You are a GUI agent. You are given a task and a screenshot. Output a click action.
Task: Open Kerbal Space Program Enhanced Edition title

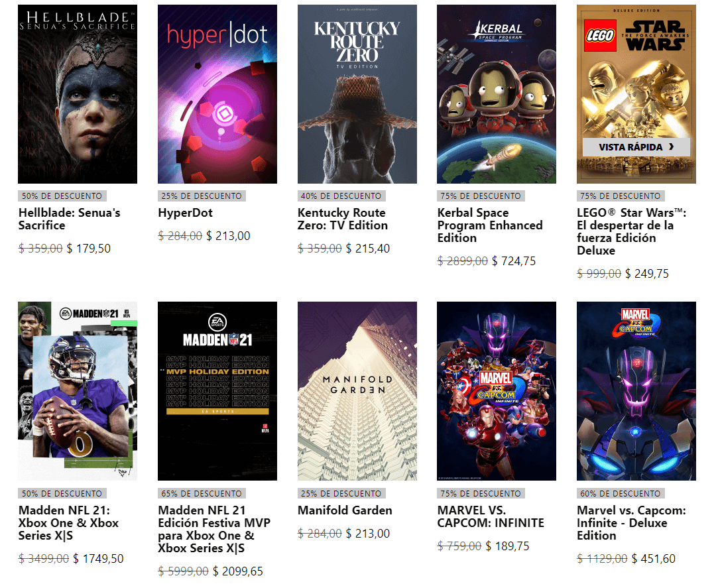point(490,225)
